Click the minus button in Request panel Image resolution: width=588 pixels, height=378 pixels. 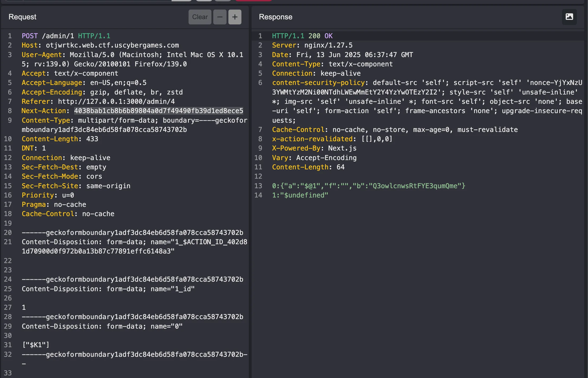pyautogui.click(x=220, y=17)
